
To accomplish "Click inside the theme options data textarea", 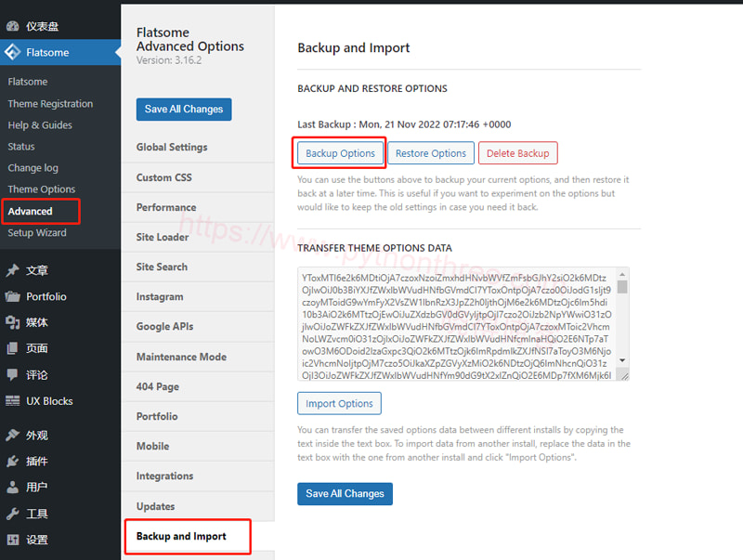I will 457,324.
